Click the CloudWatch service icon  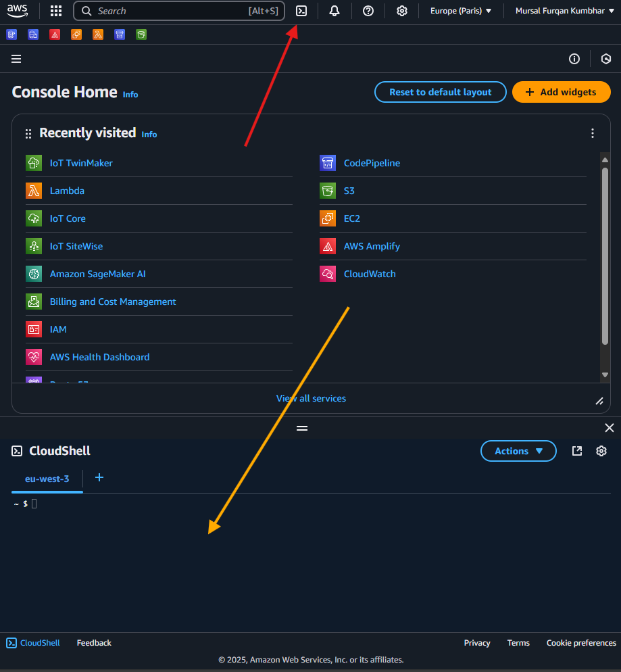(x=328, y=274)
